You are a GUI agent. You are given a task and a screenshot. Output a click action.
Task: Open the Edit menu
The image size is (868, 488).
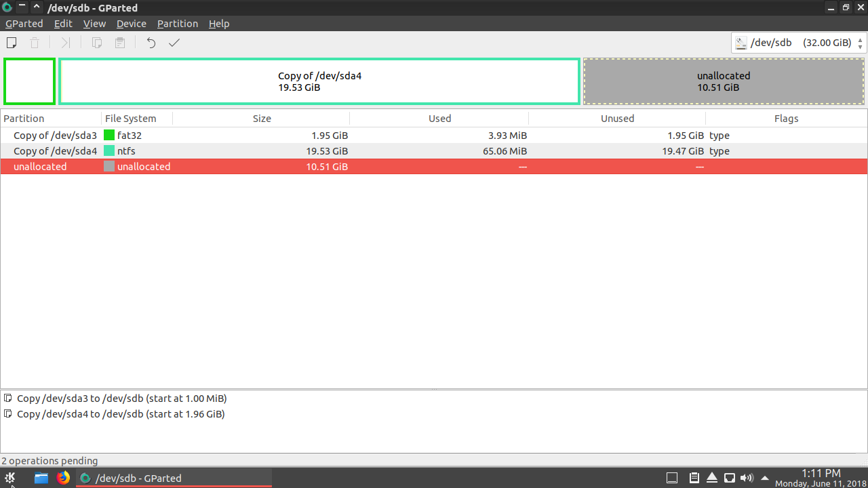click(63, 24)
